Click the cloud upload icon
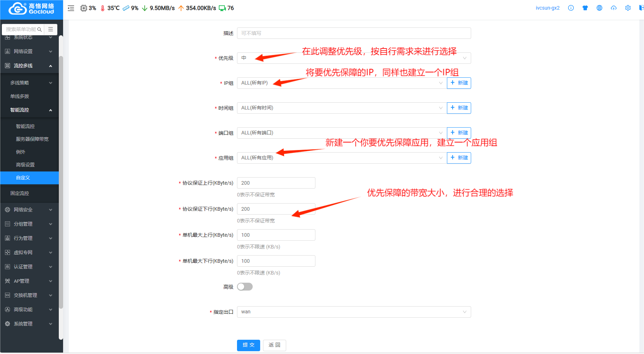 (x=614, y=8)
